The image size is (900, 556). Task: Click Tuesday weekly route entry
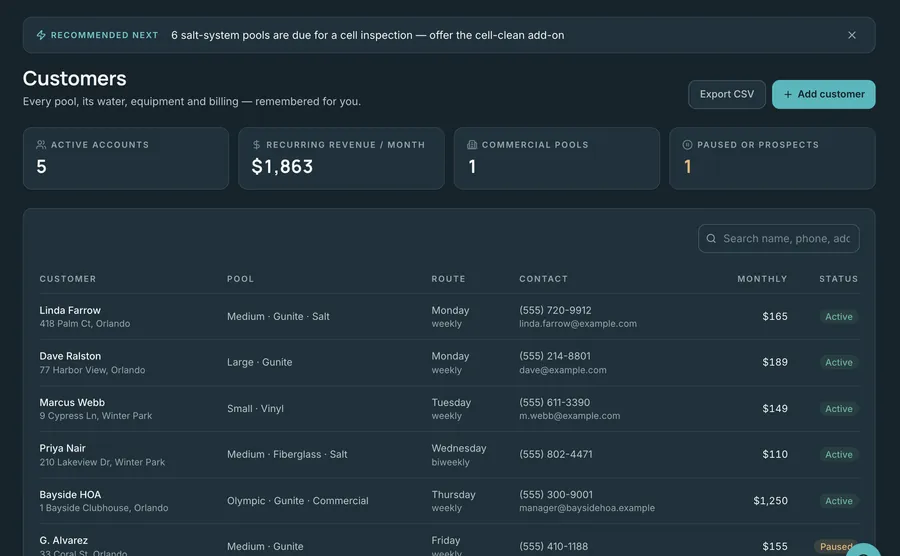(451, 409)
